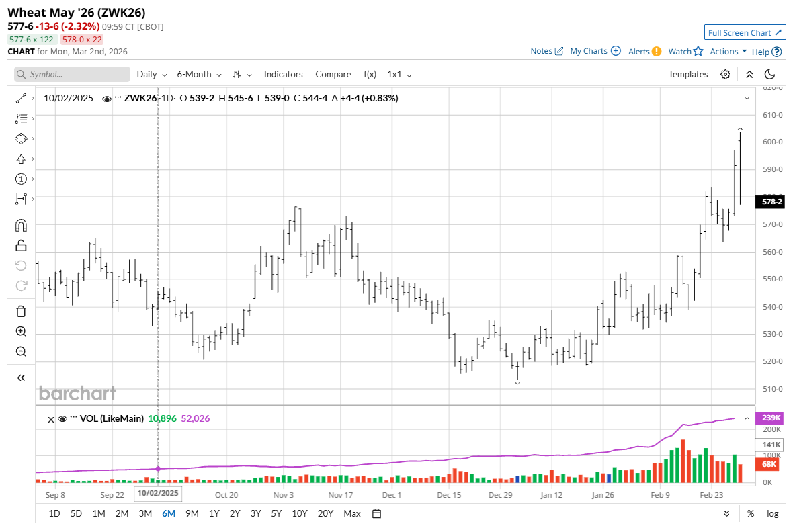The image size is (795, 532).
Task: Select the 3M range tab
Action: [x=145, y=514]
